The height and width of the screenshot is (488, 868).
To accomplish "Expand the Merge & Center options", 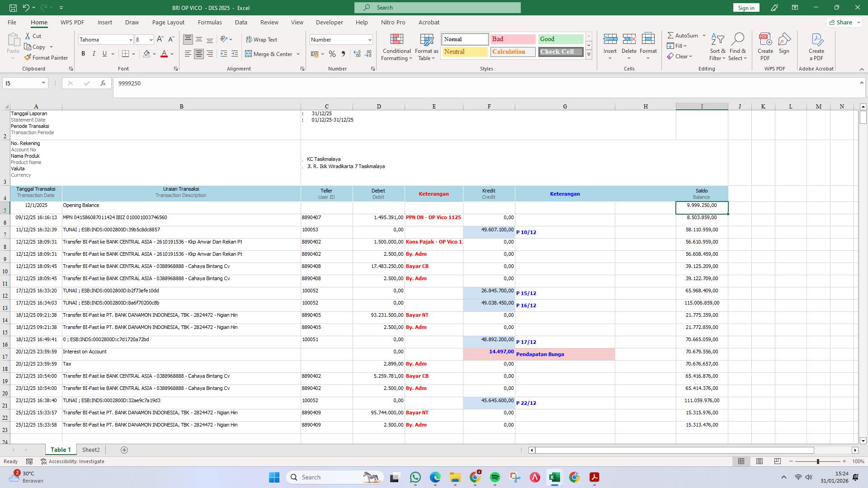I will (x=298, y=54).
